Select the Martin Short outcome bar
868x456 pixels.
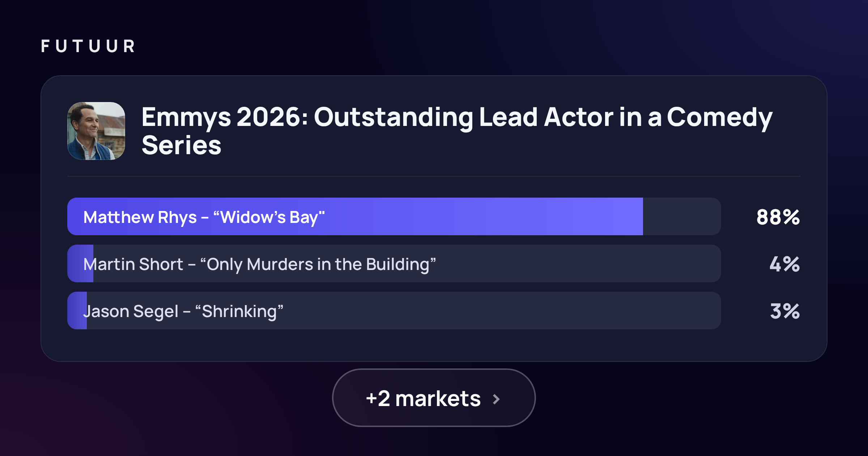pos(394,263)
